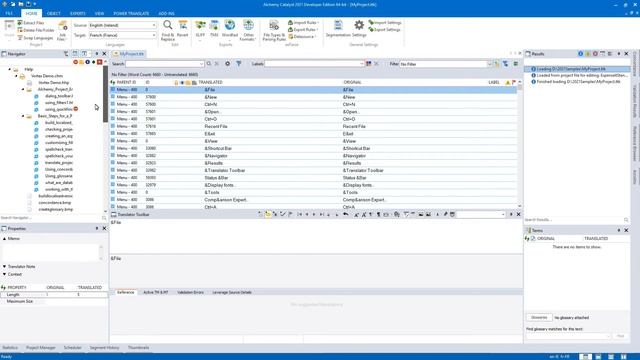This screenshot has height=360, width=640.
Task: Open the Segment History bottom tab
Action: (x=104, y=348)
